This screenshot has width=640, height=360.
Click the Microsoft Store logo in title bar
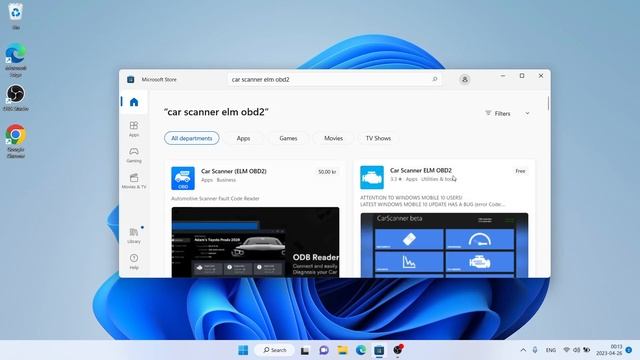click(x=131, y=80)
